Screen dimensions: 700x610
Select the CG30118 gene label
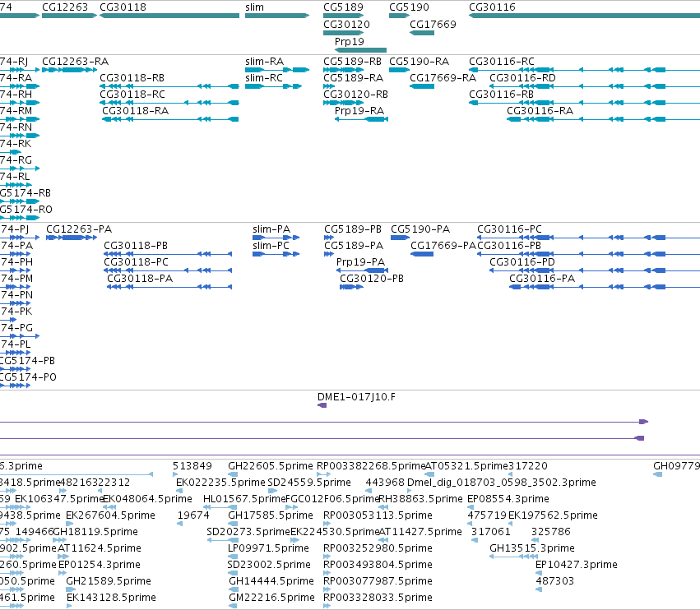(x=123, y=7)
